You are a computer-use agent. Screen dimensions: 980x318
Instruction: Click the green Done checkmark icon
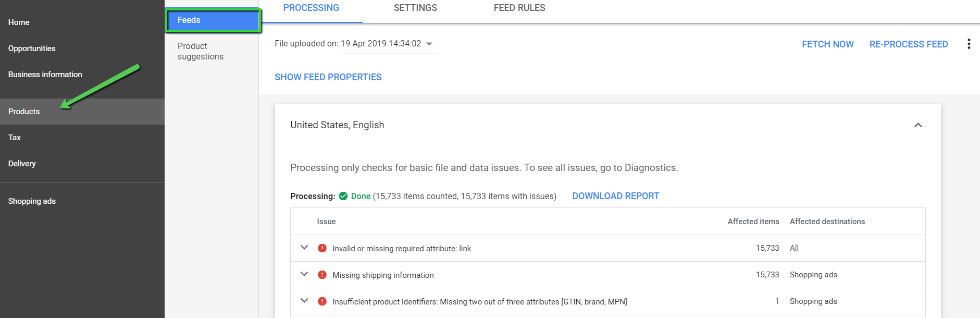pyautogui.click(x=343, y=196)
